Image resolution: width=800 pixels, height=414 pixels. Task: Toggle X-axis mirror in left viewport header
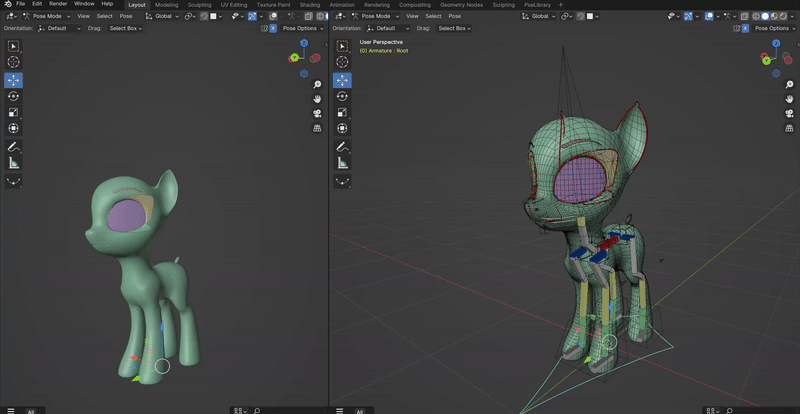[x=273, y=28]
